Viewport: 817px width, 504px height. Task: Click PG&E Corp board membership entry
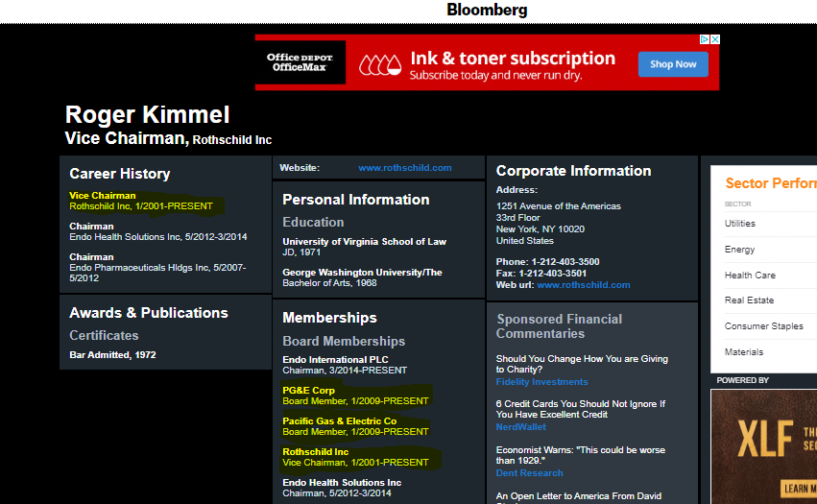[308, 391]
